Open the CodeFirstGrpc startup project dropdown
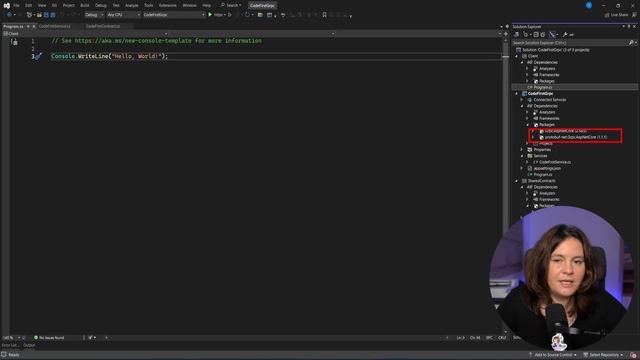This screenshot has width=640, height=360. (174, 15)
